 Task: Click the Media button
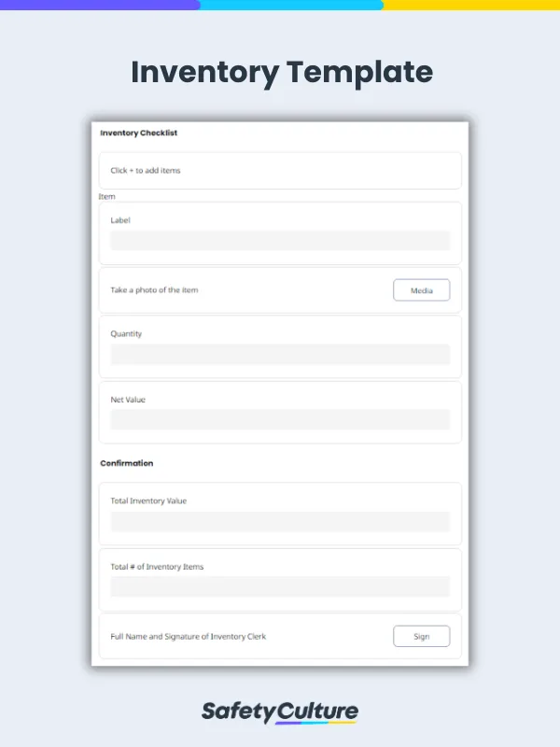(x=421, y=290)
